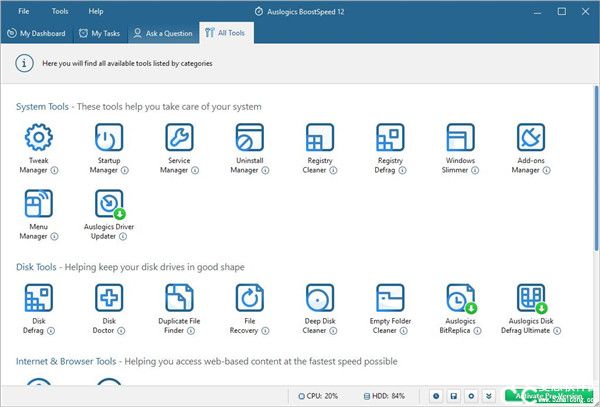Open the Tools menu
Screen dimensions: 600x407
tap(60, 11)
